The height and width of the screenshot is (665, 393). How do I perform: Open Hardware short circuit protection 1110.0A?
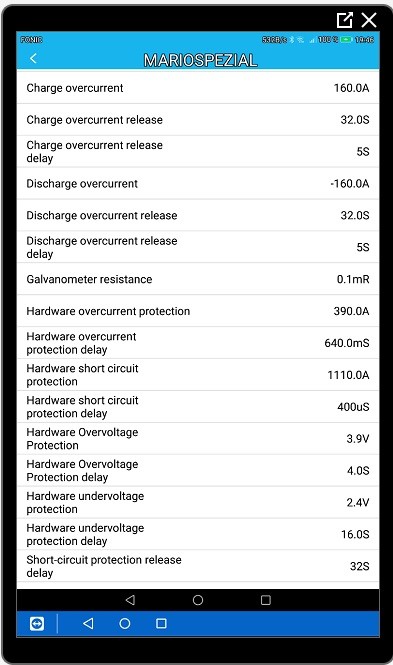click(198, 375)
